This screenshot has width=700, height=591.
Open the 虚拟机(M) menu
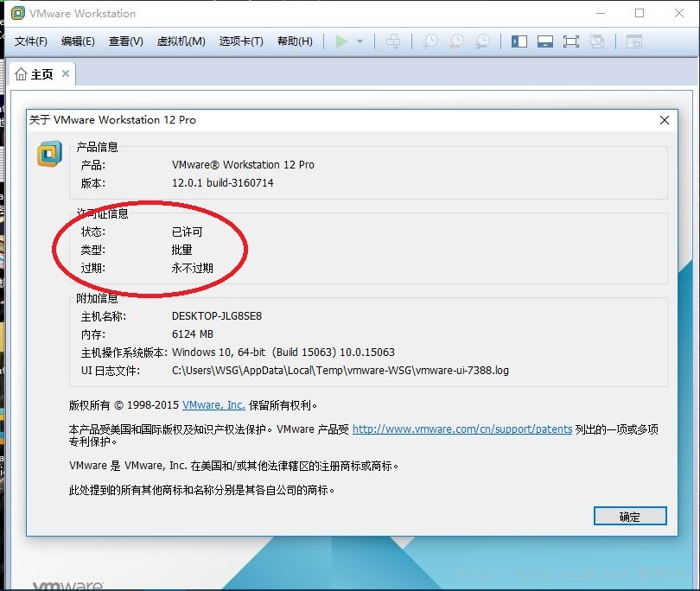point(181,41)
